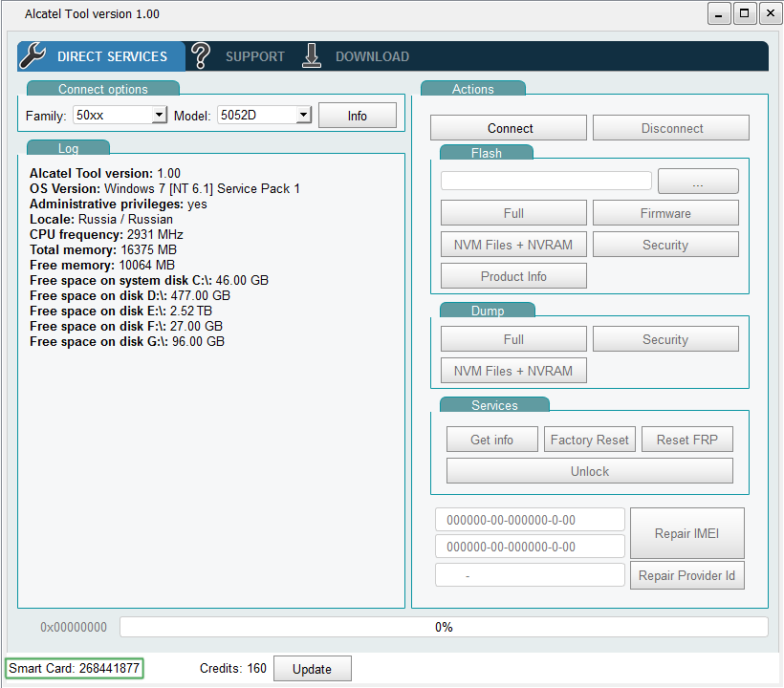
Task: Click the Free space on system disk C line
Action: [149, 280]
